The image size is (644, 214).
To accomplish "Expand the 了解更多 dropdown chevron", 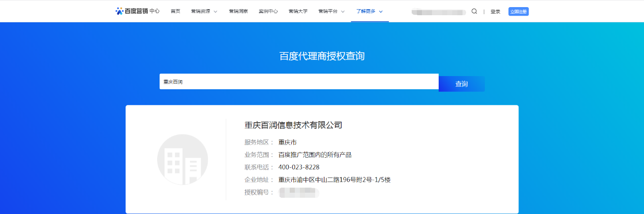I will tap(381, 11).
